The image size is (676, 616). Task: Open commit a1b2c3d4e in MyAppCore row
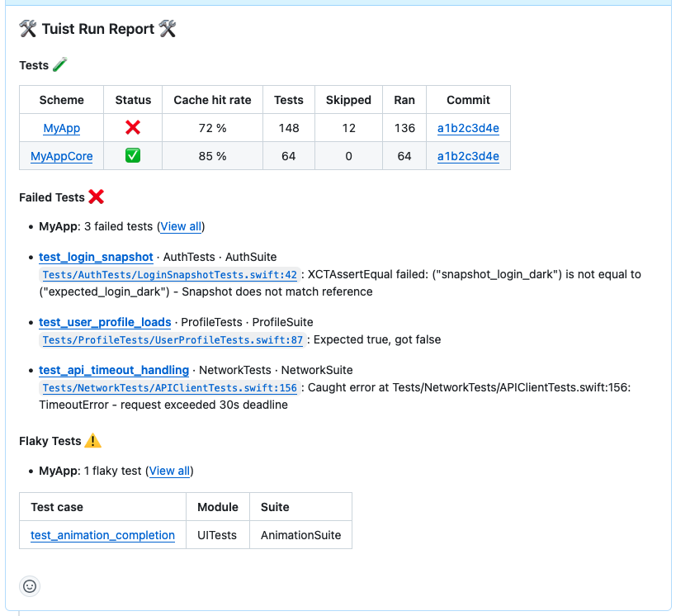[x=468, y=156]
